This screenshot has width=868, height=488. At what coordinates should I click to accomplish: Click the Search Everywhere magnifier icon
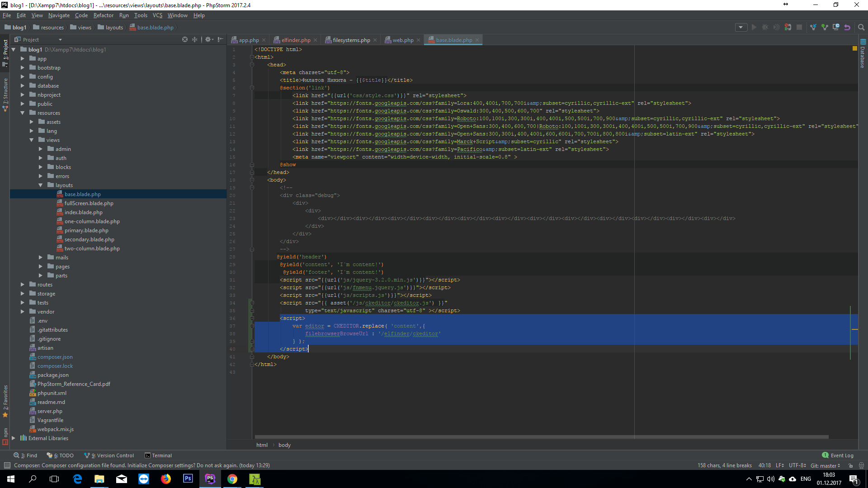pos(861,28)
